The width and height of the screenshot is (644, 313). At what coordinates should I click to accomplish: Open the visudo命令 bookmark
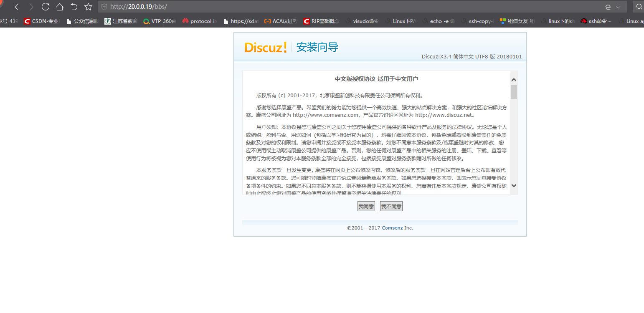[365, 21]
